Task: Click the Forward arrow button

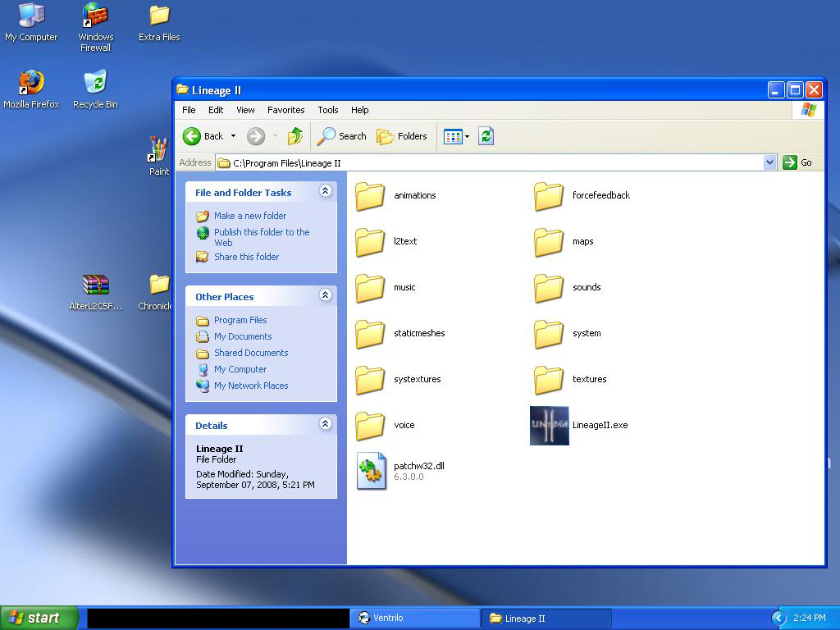Action: (256, 136)
